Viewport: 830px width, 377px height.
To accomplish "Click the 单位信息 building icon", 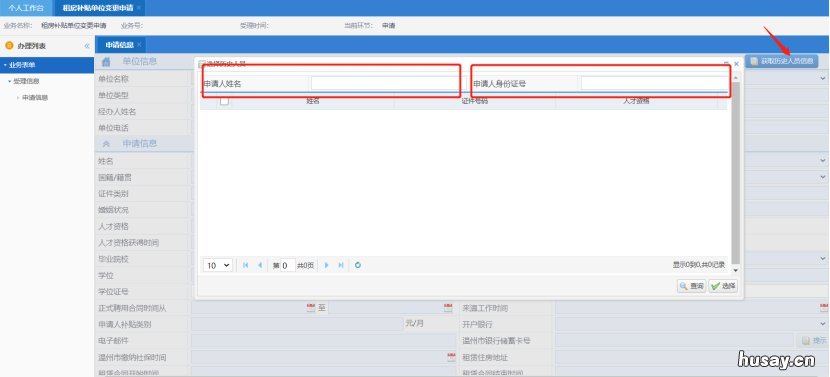I will click(x=106, y=62).
